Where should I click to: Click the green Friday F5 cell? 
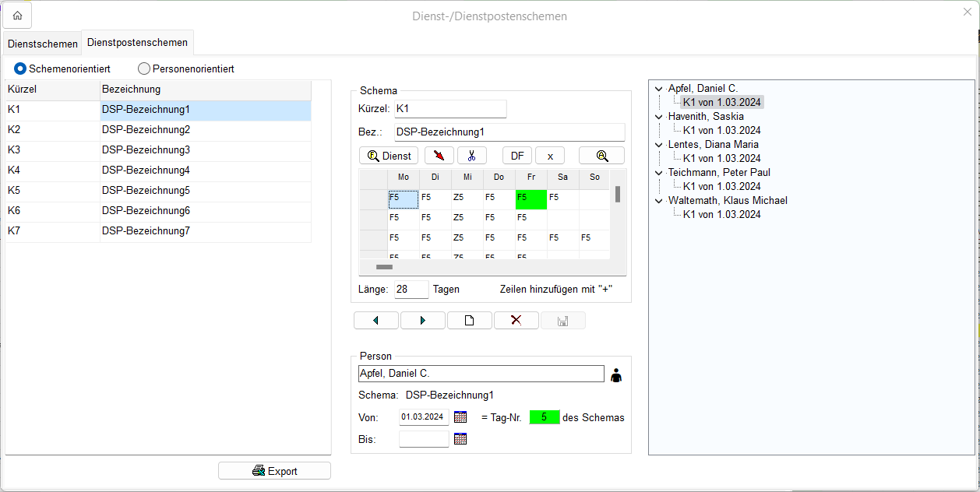pyautogui.click(x=531, y=199)
